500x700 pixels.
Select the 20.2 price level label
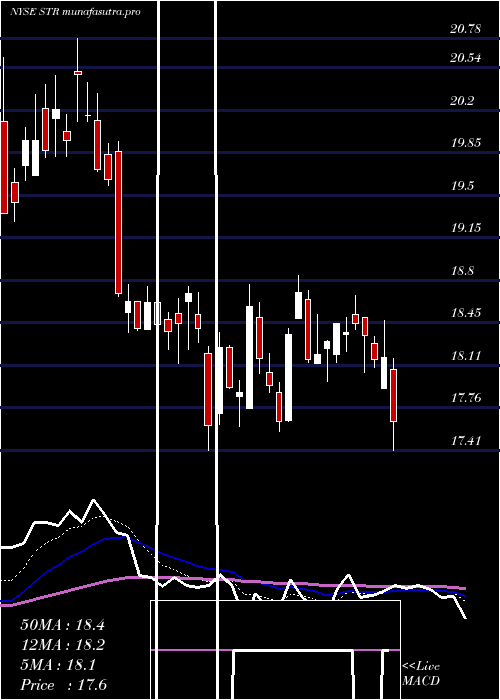click(x=462, y=101)
